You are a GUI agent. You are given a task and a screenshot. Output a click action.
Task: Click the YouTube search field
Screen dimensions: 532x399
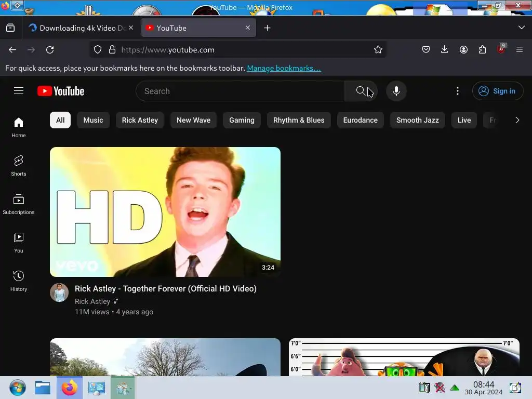coord(240,91)
